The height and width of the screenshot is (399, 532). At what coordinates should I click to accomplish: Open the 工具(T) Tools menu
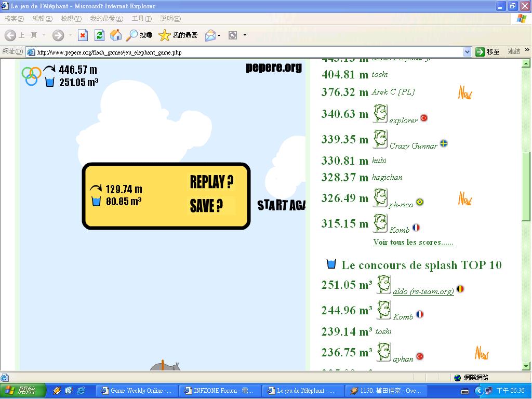coord(142,19)
